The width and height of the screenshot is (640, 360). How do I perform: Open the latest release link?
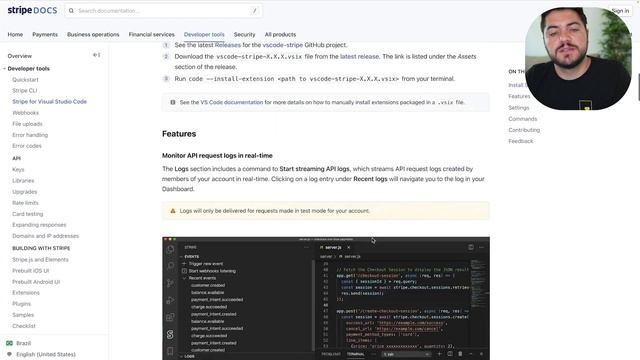(x=359, y=56)
